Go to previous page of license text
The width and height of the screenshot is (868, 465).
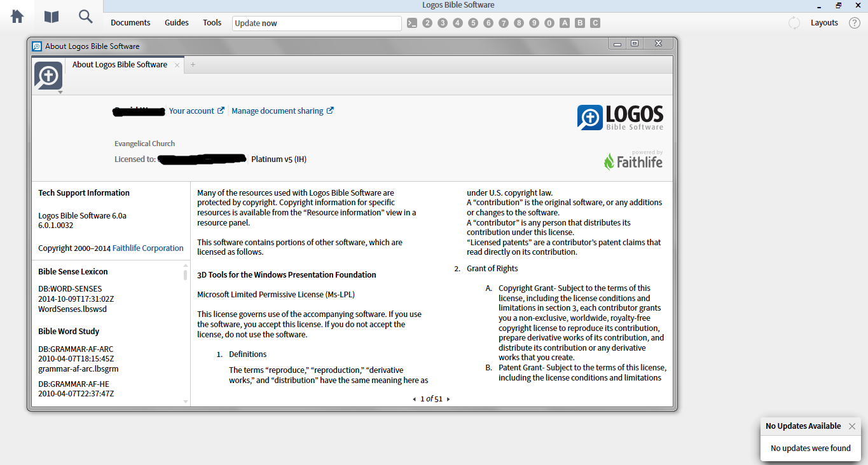coord(415,400)
